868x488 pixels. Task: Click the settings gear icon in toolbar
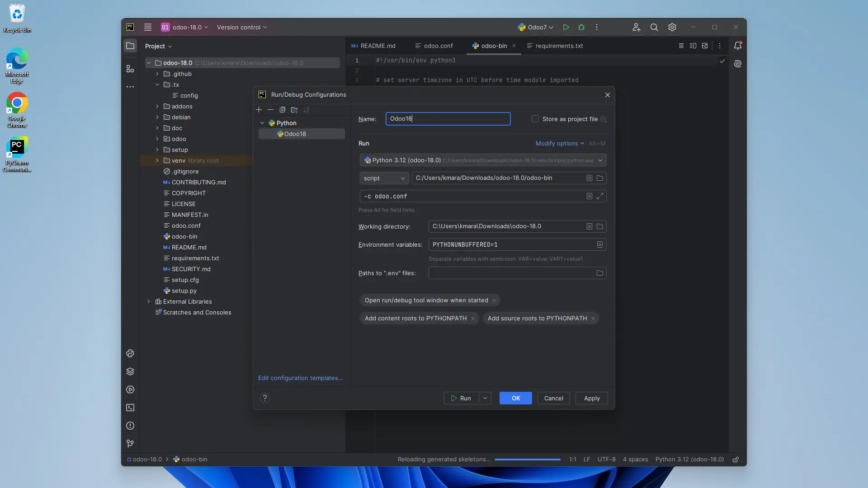(672, 27)
